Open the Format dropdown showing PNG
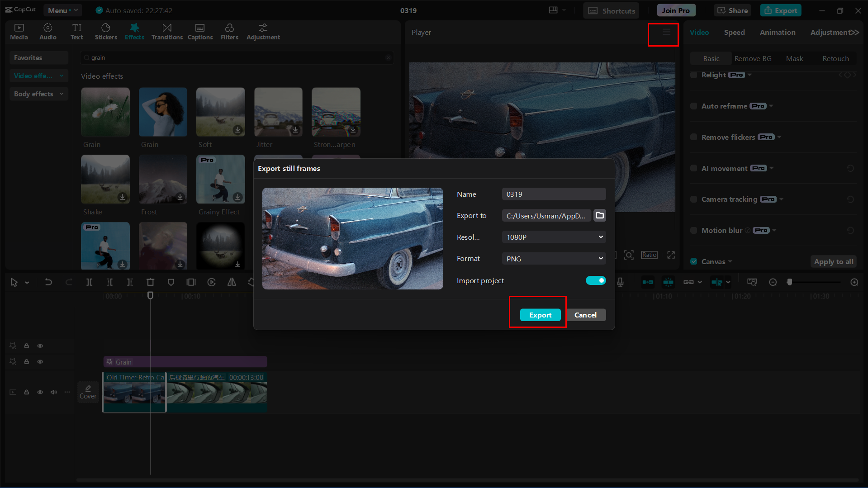 (x=553, y=258)
